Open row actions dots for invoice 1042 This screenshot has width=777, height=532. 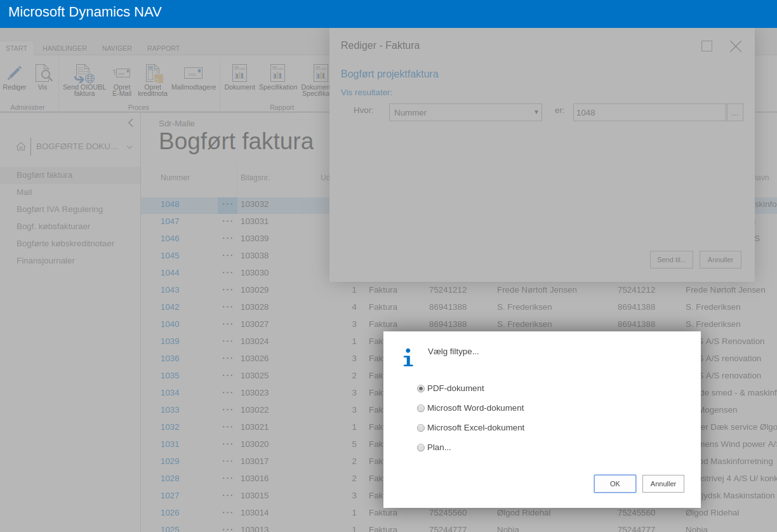(227, 307)
